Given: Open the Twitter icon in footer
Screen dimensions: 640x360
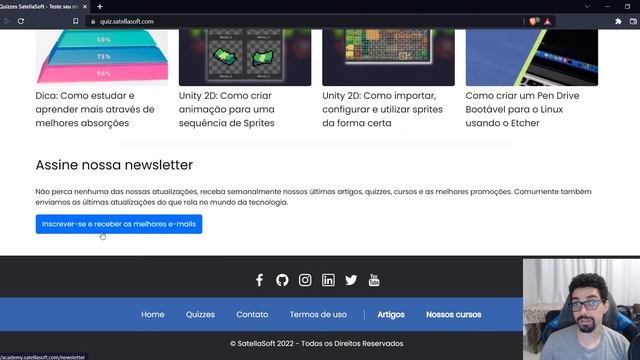Looking at the screenshot, I should point(351,280).
